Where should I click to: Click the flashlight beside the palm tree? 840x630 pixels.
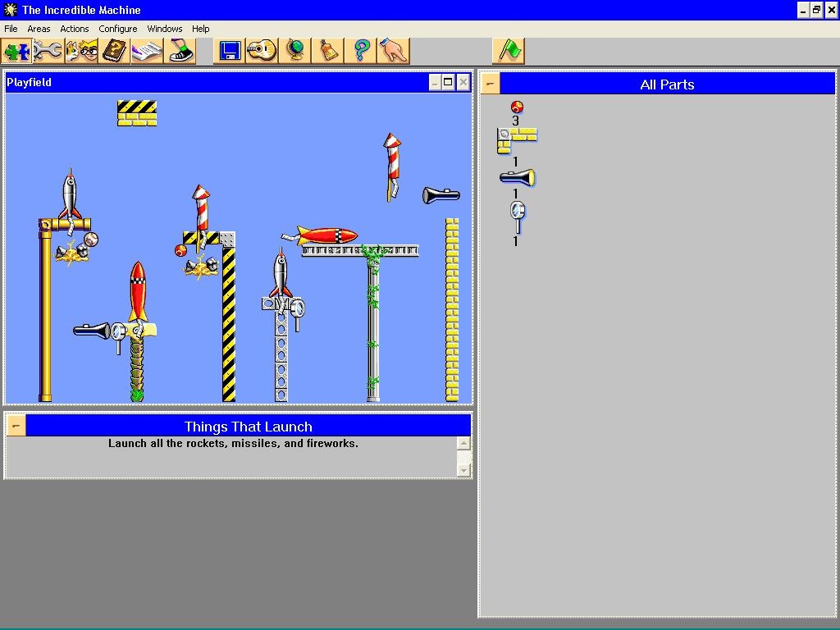pyautogui.click(x=92, y=331)
